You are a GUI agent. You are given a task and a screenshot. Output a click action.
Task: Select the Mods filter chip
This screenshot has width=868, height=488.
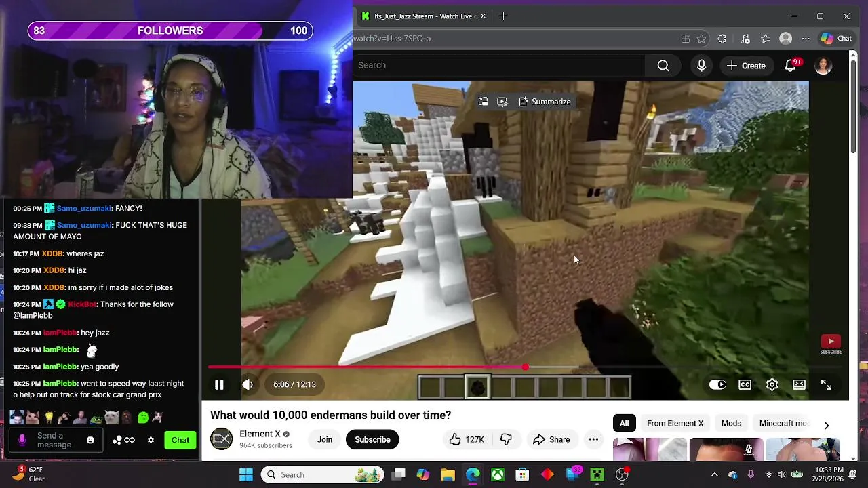point(731,423)
